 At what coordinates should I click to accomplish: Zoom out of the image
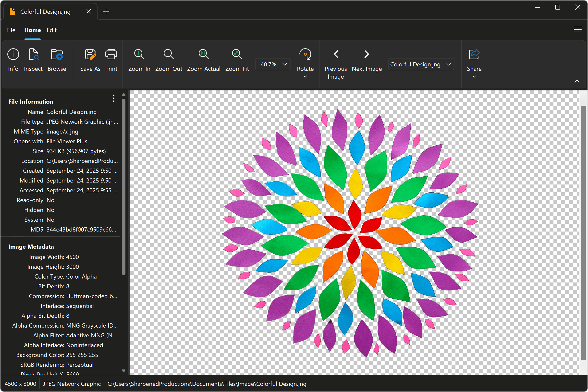click(x=168, y=60)
